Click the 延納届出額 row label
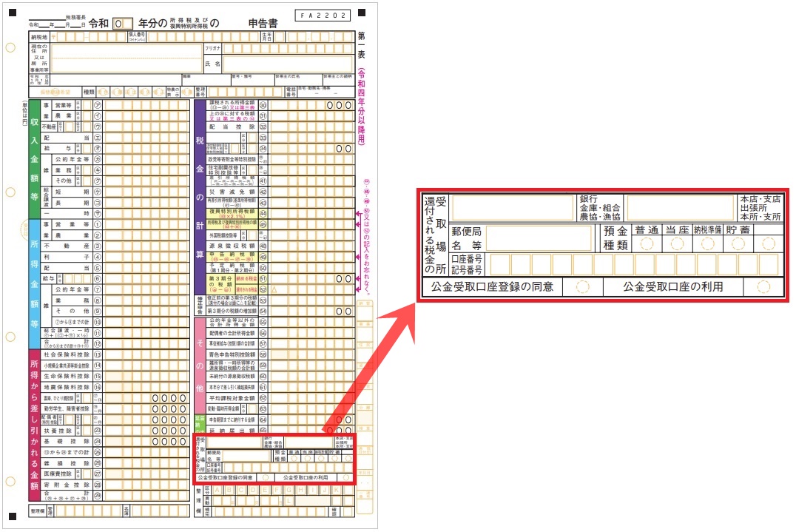796x532 pixels. coord(232,431)
